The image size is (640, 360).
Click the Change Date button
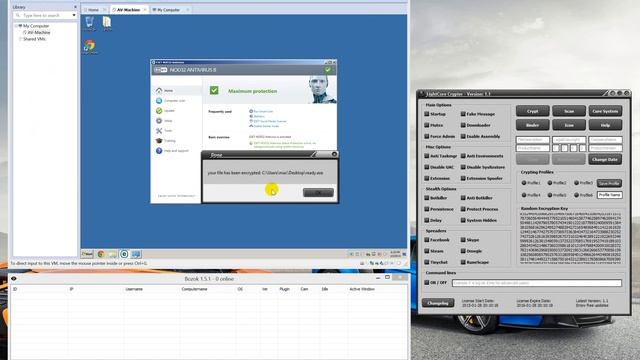coord(605,159)
